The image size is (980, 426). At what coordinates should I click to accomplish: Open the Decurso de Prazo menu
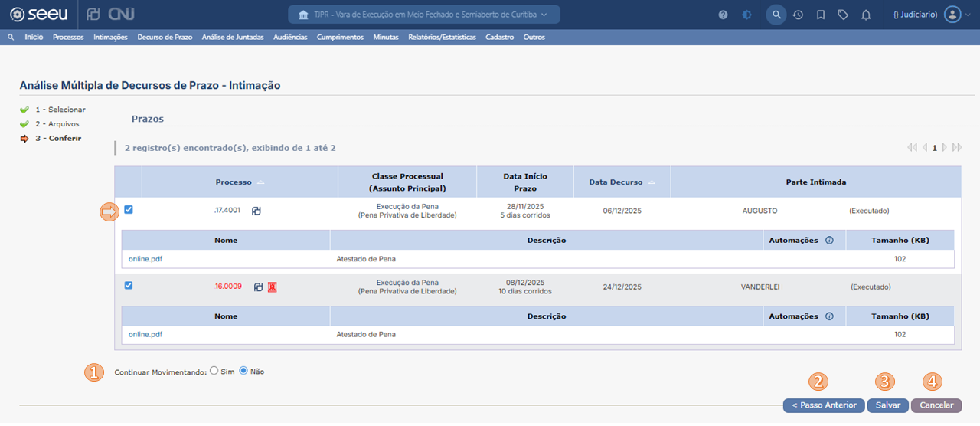[165, 37]
